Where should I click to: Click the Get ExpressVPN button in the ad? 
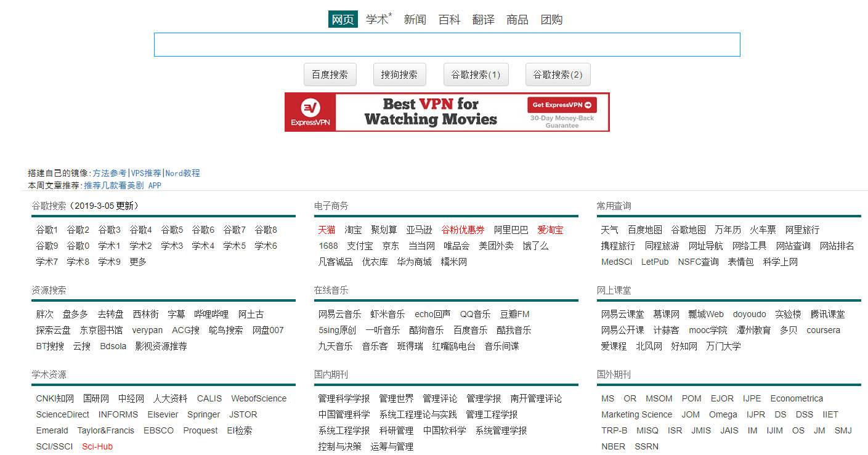coord(562,105)
